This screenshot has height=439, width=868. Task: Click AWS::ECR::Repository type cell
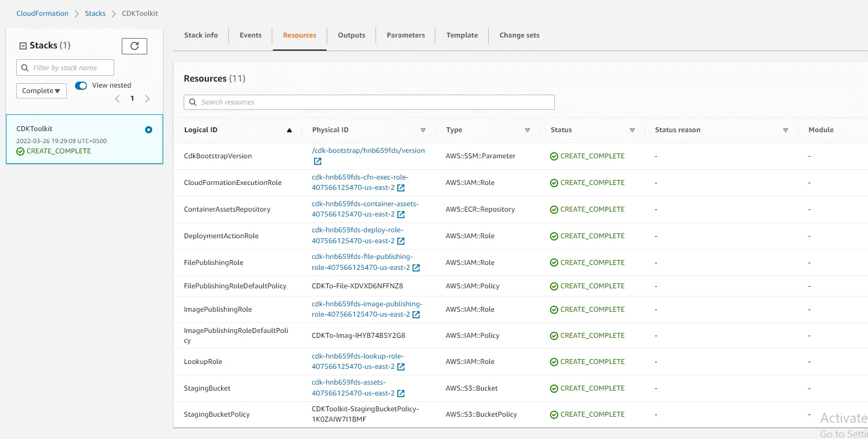(480, 209)
